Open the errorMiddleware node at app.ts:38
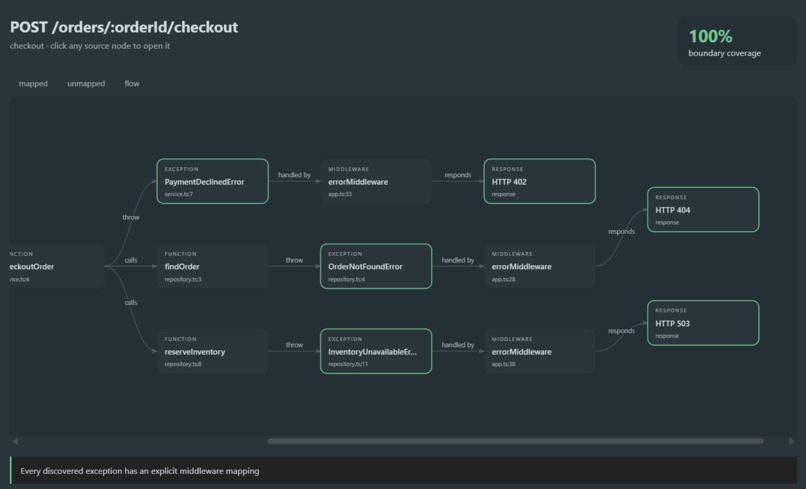Image resolution: width=806 pixels, height=489 pixels. coord(540,351)
